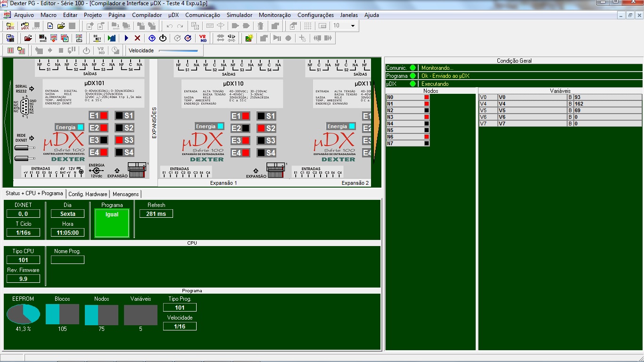Click the variable V0 value 93
644x362 pixels.
[608, 97]
